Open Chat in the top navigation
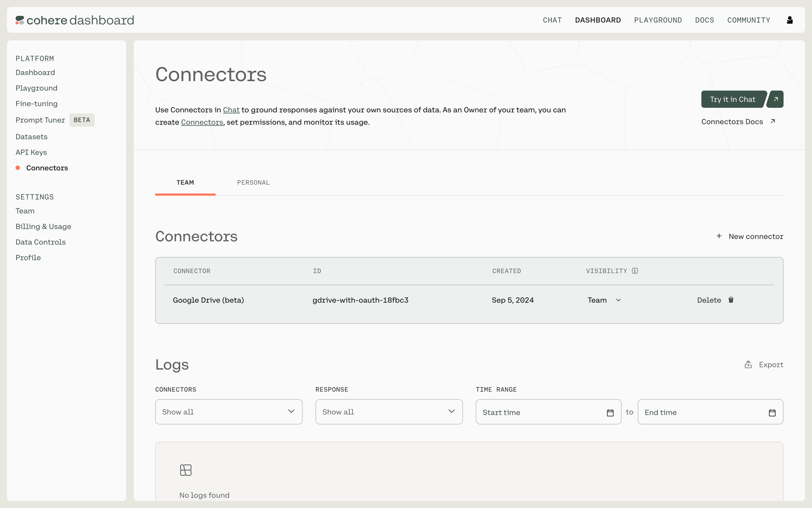 tap(552, 20)
